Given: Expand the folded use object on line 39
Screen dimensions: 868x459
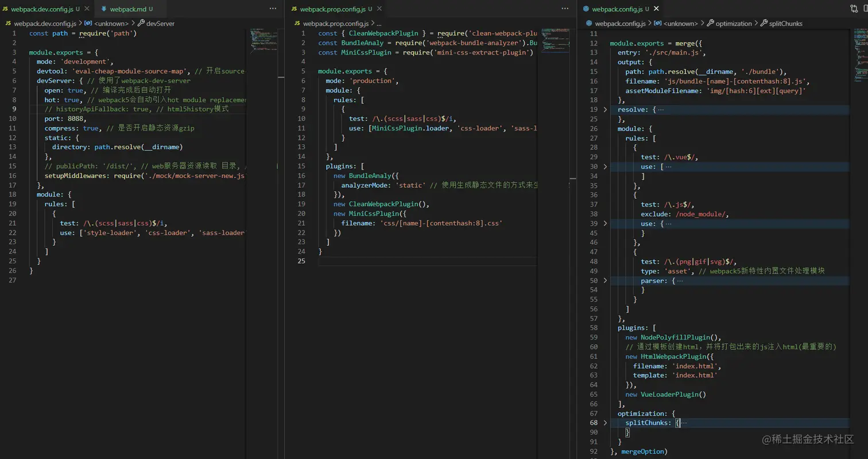Looking at the screenshot, I should pyautogui.click(x=605, y=223).
